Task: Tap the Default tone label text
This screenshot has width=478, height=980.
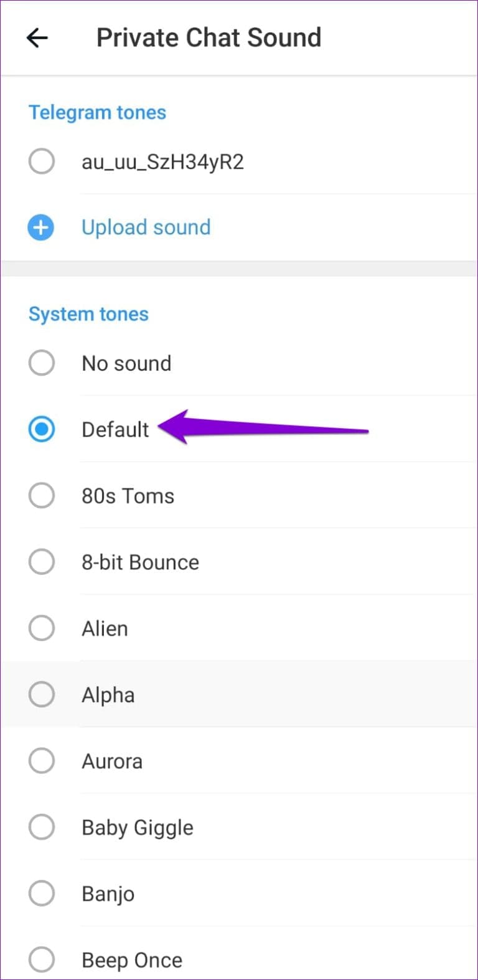Action: click(x=115, y=429)
